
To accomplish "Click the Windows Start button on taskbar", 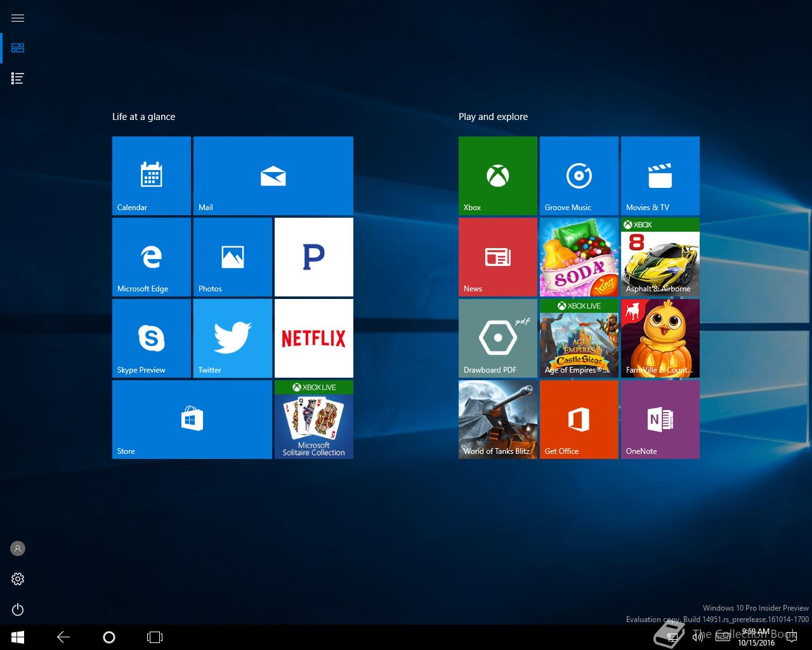I will (x=18, y=637).
